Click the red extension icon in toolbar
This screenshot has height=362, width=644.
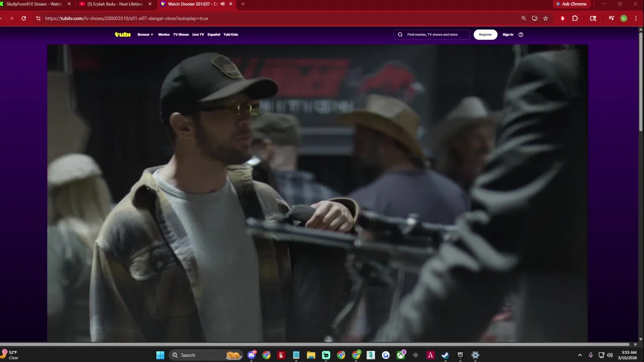click(562, 18)
